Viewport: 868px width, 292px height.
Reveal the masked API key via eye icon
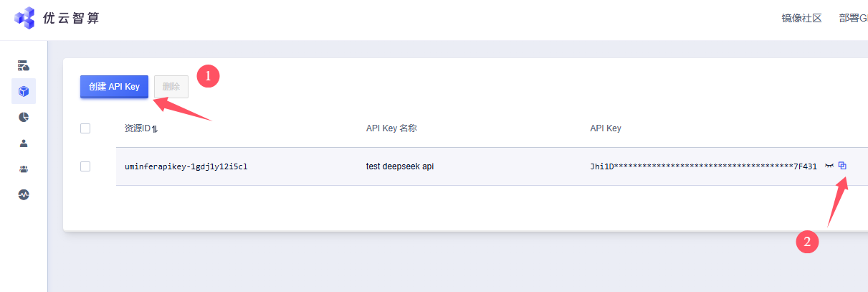click(x=829, y=166)
